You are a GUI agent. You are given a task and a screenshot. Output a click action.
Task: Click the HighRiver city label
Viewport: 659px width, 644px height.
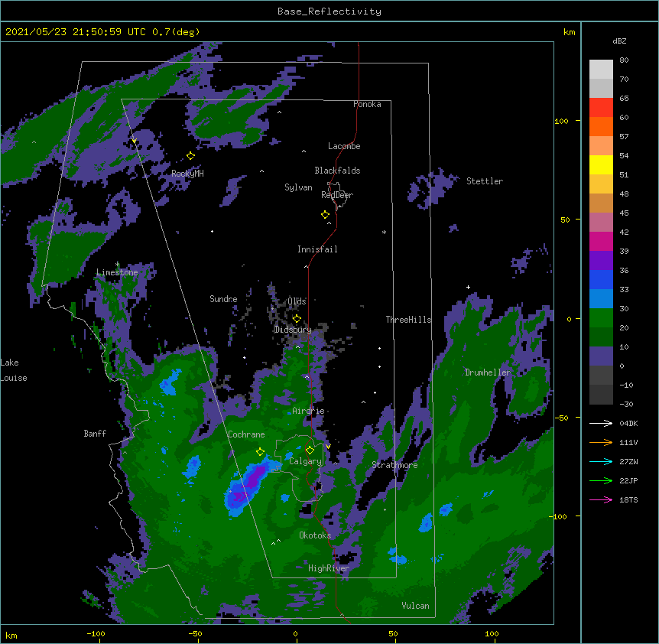coord(329,568)
